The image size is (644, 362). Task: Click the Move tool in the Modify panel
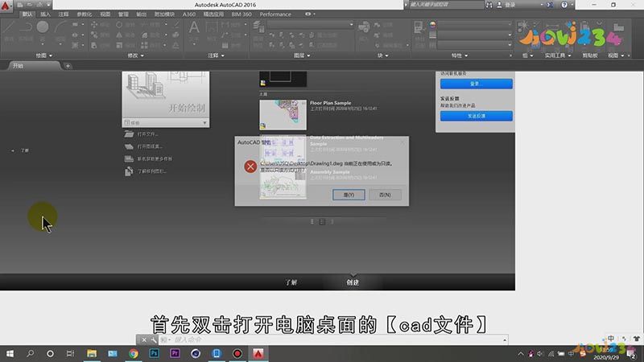pyautogui.click(x=99, y=25)
